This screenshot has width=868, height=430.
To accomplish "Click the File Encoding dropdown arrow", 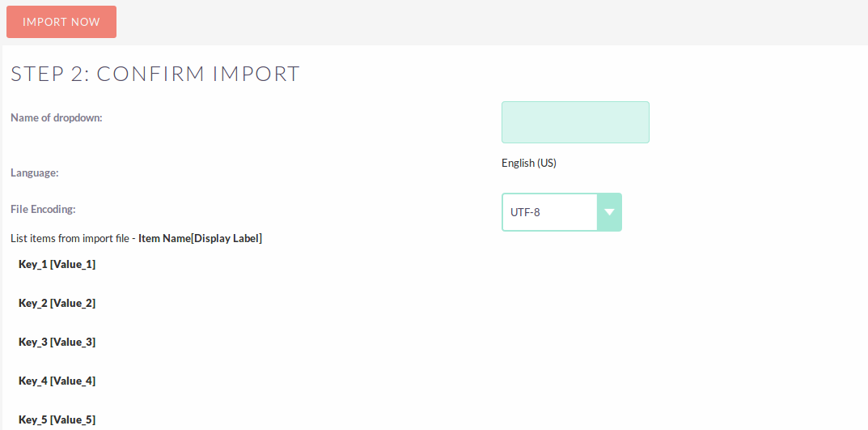I will point(609,212).
